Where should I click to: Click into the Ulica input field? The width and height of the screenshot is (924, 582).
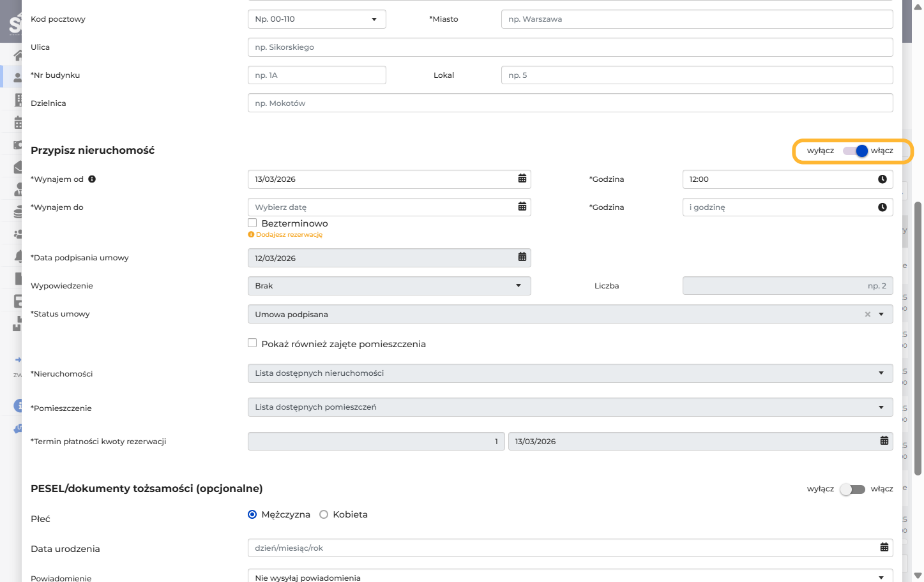570,47
